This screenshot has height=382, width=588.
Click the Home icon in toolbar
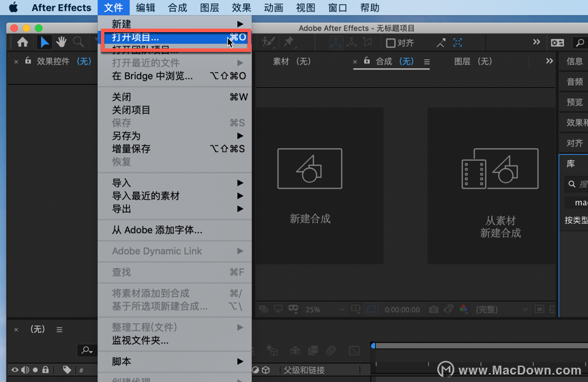pos(23,42)
